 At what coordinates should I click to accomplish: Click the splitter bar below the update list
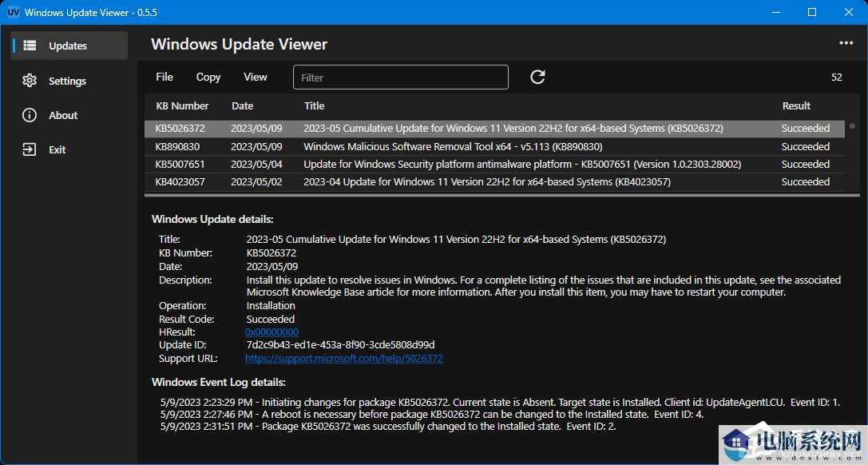point(502,195)
